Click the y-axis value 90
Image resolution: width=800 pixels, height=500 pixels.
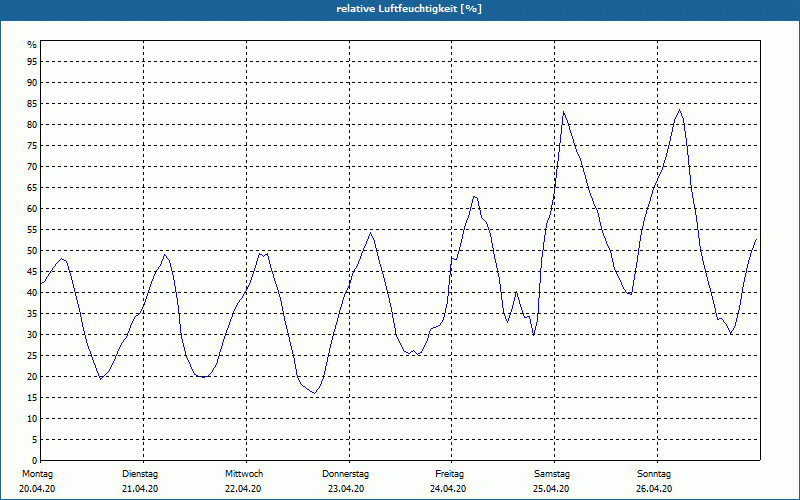point(32,83)
